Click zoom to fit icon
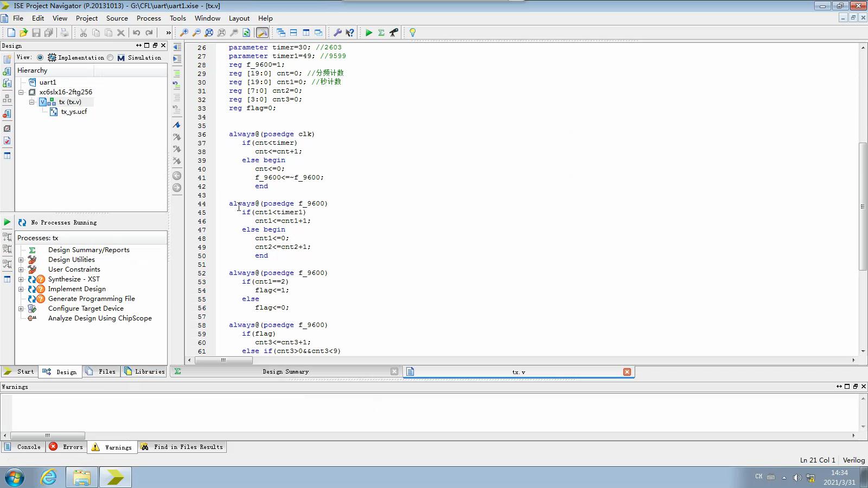The width and height of the screenshot is (868, 488). pos(209,33)
